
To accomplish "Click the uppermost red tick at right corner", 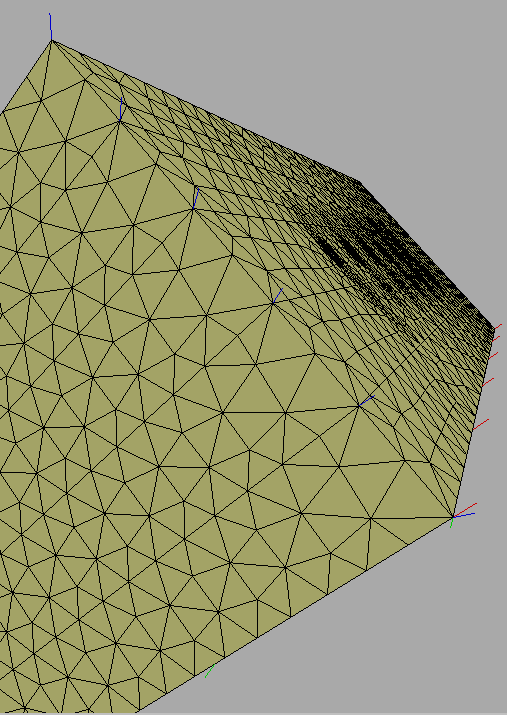I will click(497, 326).
